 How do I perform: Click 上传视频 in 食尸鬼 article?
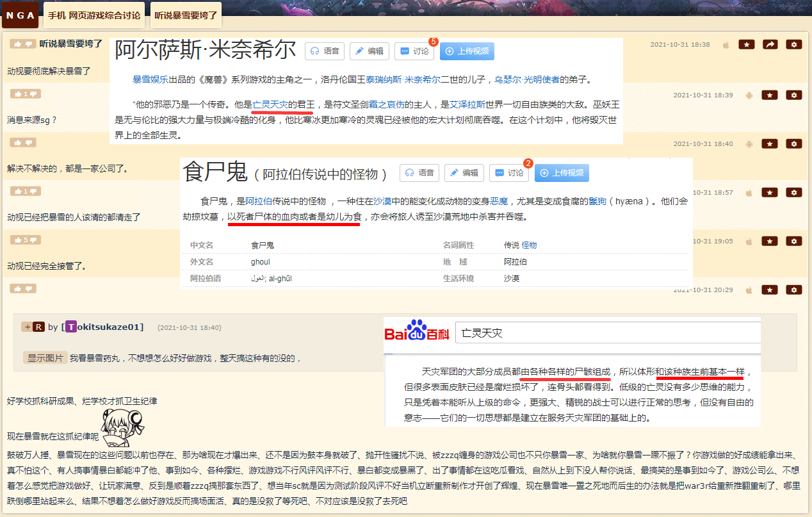click(x=562, y=173)
